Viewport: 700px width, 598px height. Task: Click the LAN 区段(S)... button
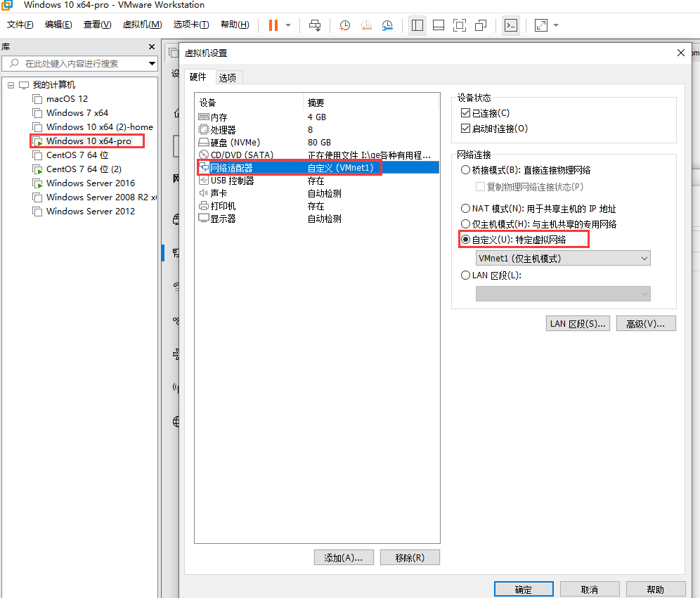click(x=578, y=323)
